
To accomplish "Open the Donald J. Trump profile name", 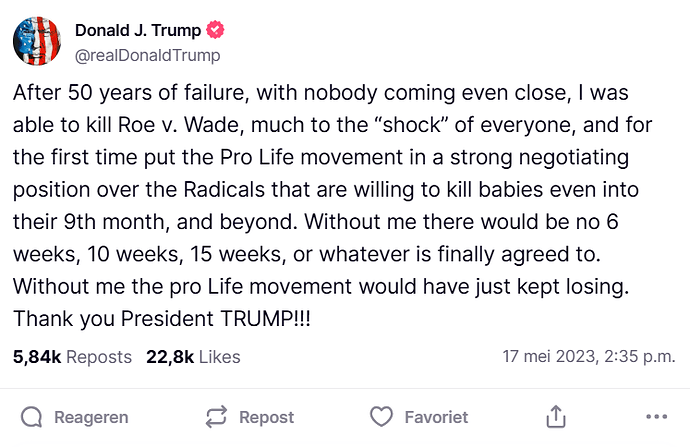I will (138, 31).
